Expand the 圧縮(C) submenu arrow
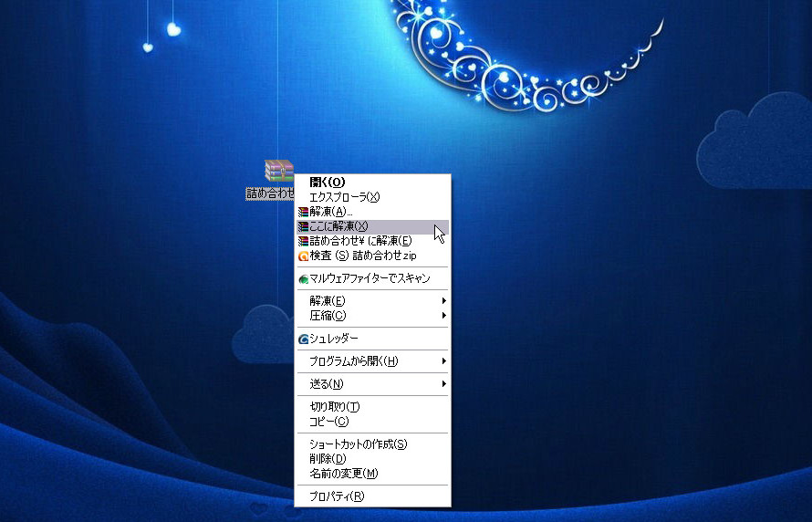The image size is (812, 522). (x=443, y=316)
